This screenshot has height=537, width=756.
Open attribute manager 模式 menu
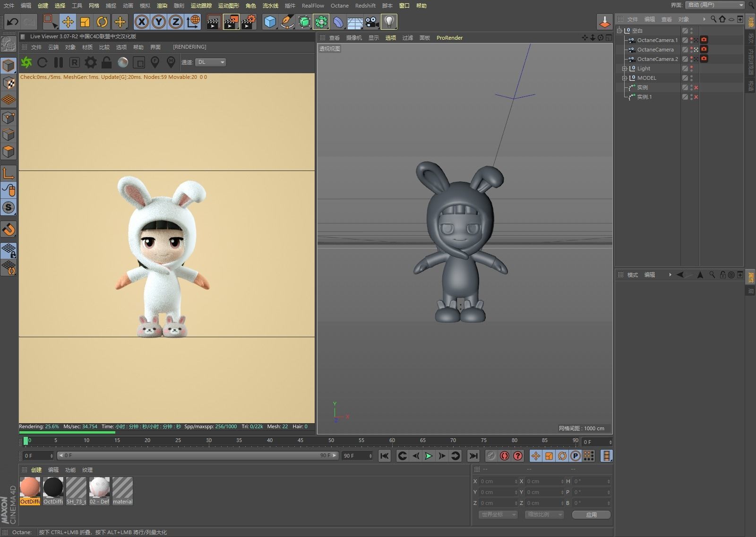point(633,275)
